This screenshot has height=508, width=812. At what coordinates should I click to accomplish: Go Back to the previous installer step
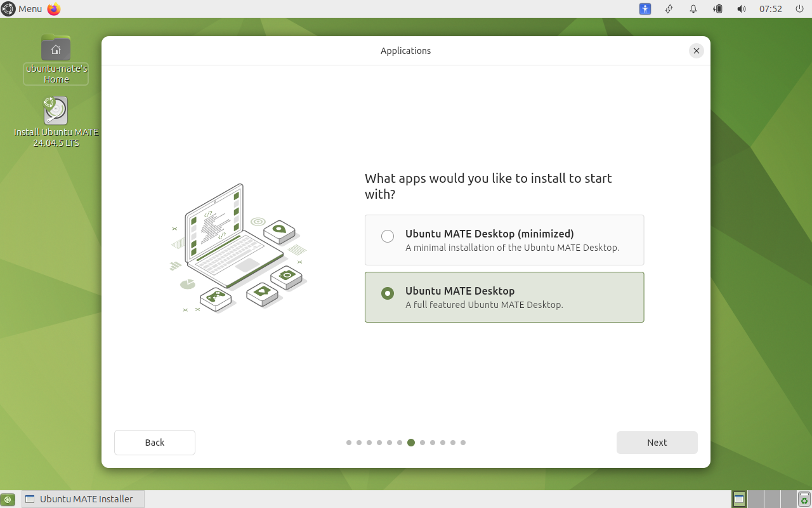pos(155,443)
